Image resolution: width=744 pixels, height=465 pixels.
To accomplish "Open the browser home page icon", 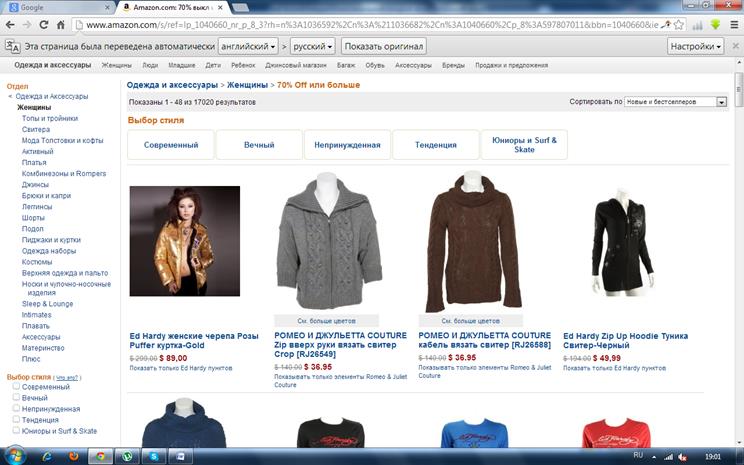I will coord(61,25).
